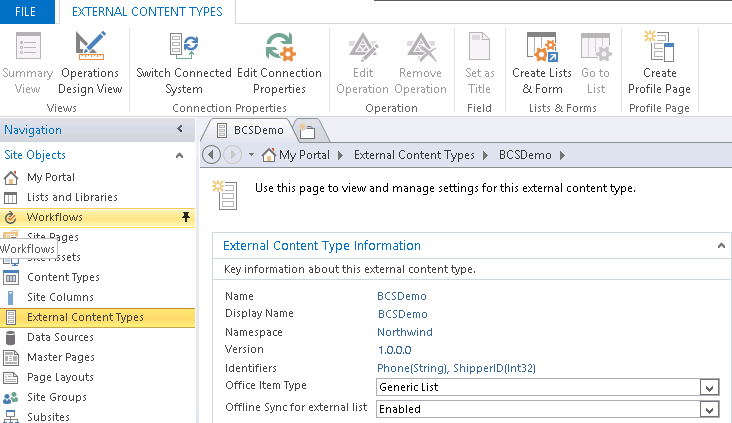Collapse the Navigation pane
The image size is (732, 423).
(x=179, y=130)
